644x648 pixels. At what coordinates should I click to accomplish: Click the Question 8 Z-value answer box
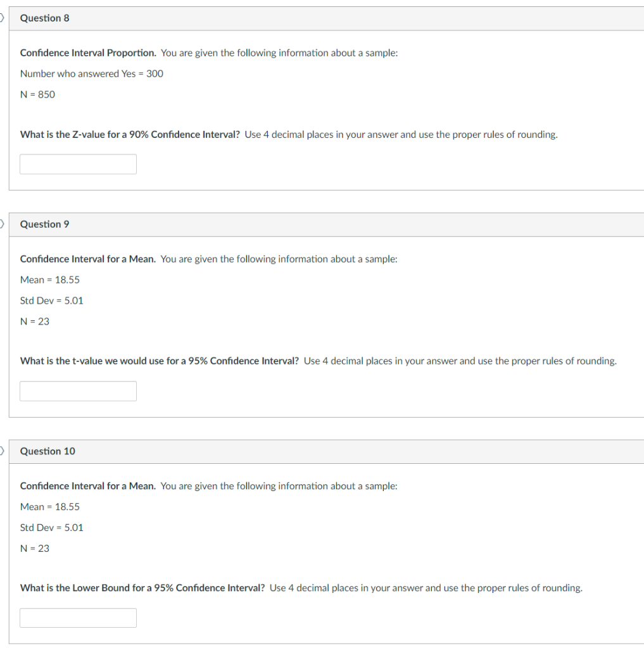[x=78, y=164]
